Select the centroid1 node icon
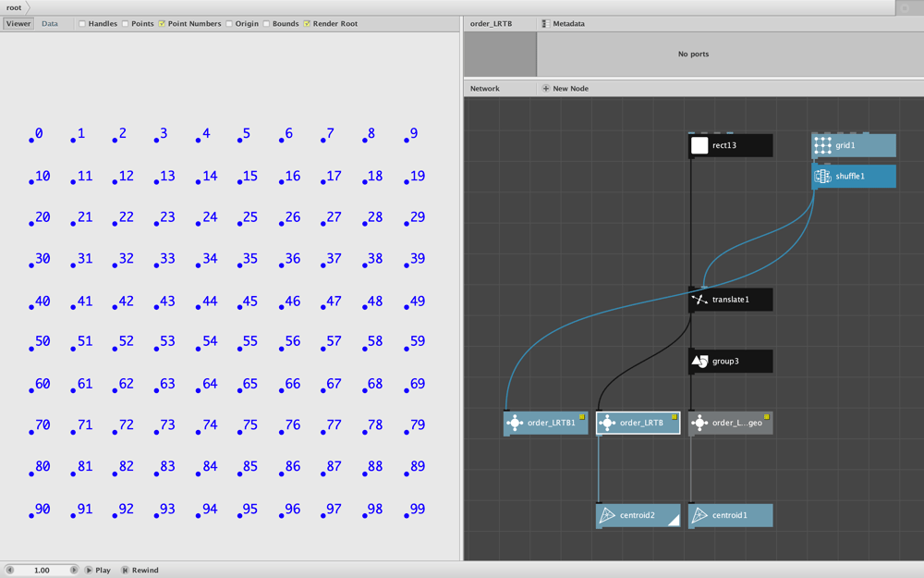 [x=699, y=515]
